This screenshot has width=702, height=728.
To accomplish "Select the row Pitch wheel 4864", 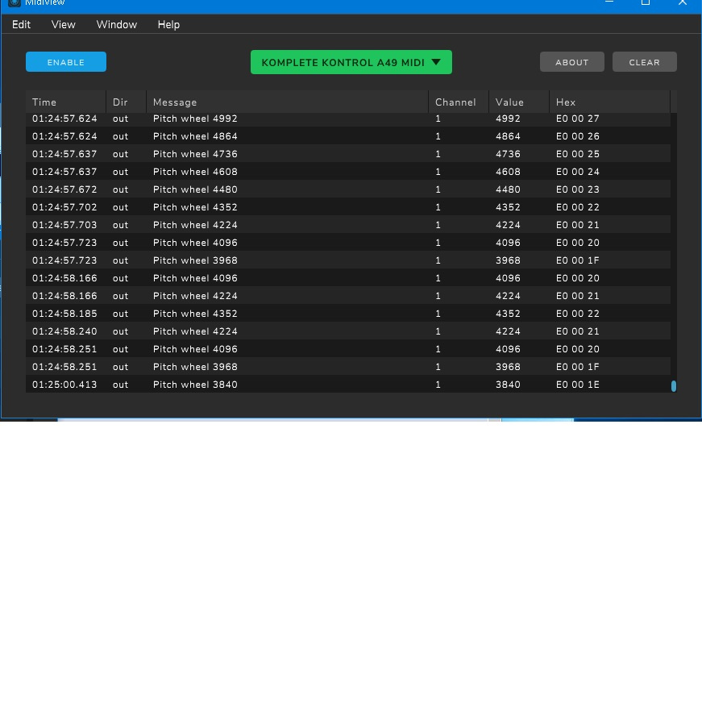I will pyautogui.click(x=348, y=136).
